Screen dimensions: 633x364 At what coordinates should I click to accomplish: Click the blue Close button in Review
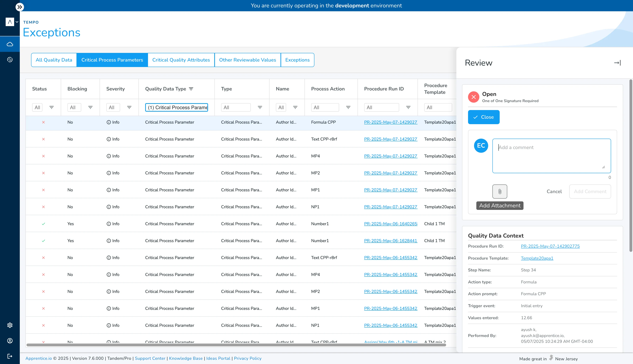click(x=484, y=117)
